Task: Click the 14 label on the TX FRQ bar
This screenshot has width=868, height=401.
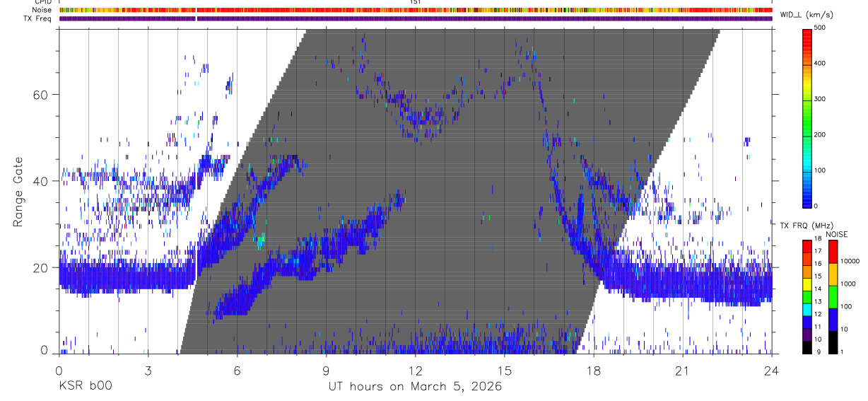Action: point(818,289)
